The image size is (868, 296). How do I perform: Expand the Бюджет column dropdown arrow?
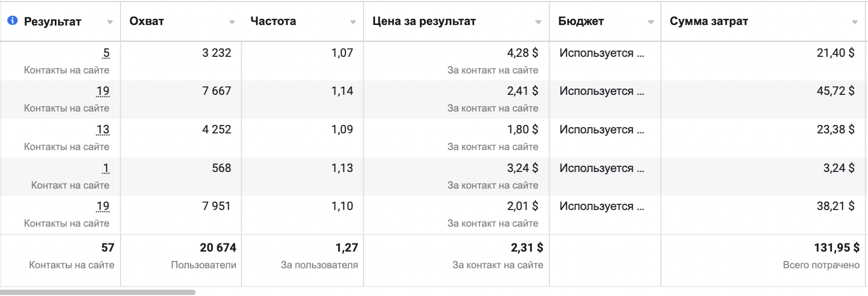[x=651, y=22]
